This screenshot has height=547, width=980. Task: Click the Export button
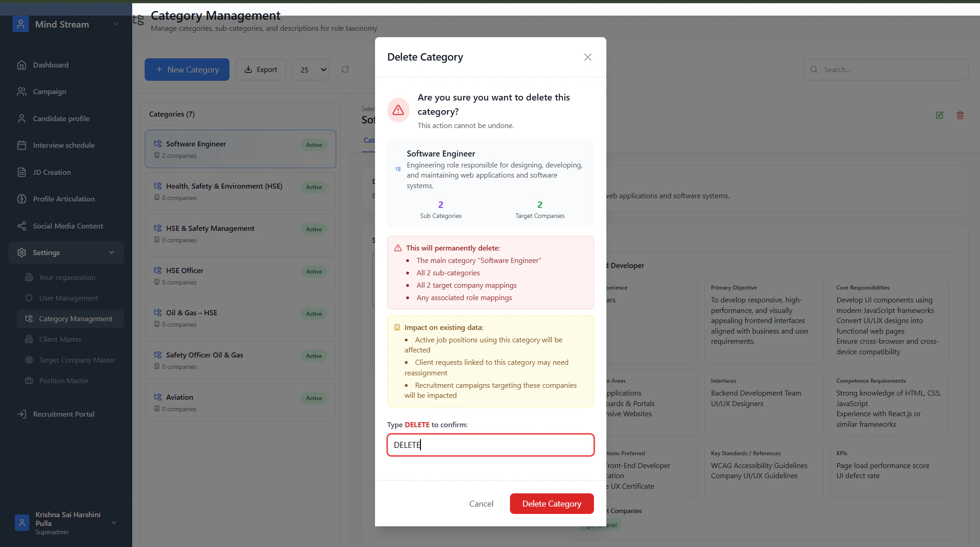point(260,70)
